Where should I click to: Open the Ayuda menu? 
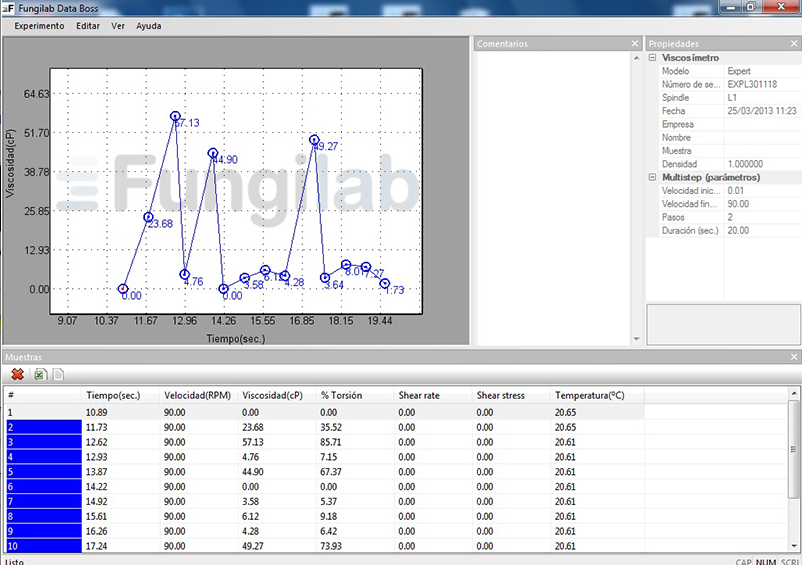coord(148,26)
